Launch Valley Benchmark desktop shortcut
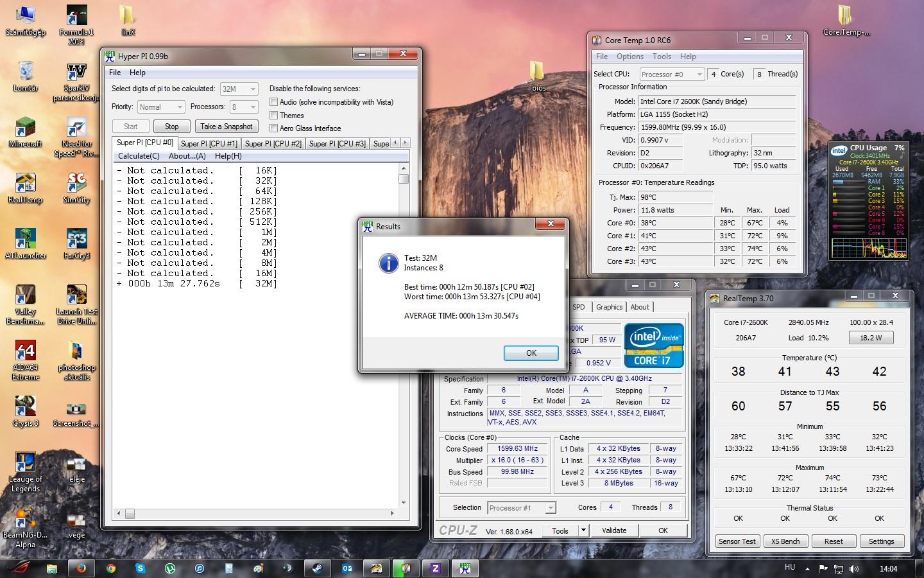This screenshot has height=578, width=924. [x=25, y=305]
